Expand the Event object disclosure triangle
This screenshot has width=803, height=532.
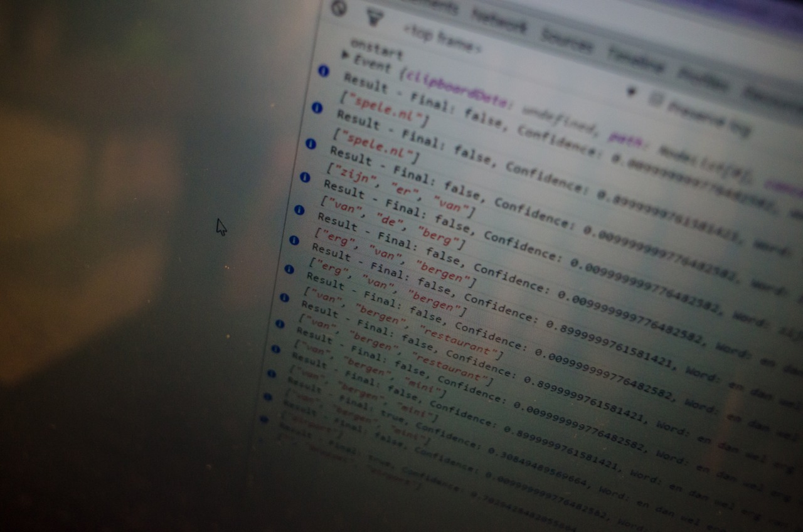(x=345, y=55)
